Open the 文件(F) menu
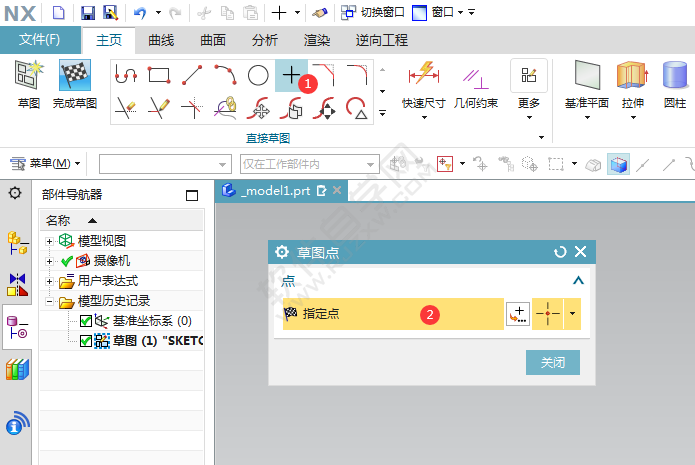 (40, 40)
